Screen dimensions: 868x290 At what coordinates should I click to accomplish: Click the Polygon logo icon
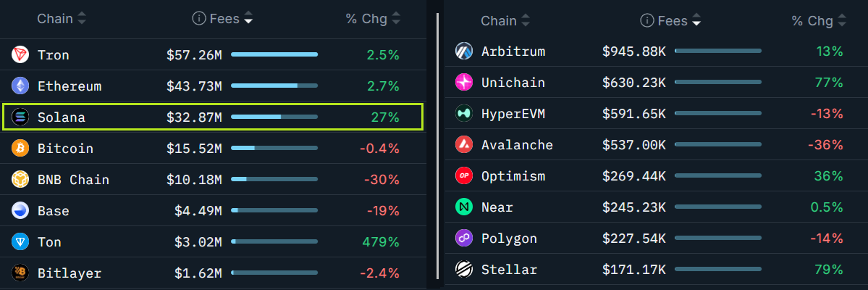(x=464, y=239)
